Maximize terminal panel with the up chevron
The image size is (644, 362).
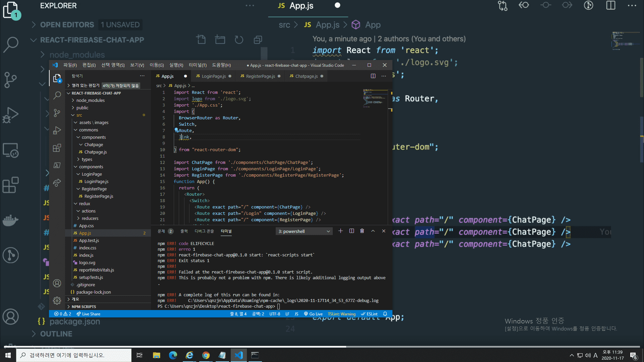(373, 231)
